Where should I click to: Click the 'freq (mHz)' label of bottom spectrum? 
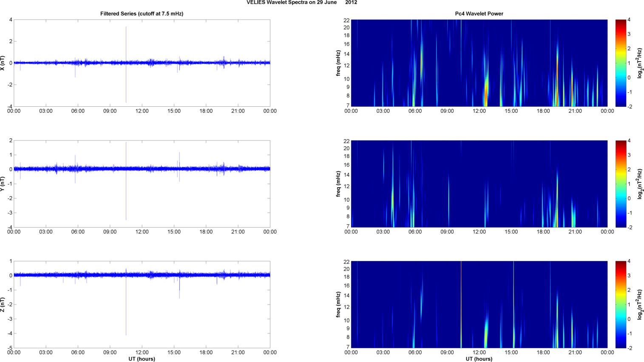[x=338, y=305]
